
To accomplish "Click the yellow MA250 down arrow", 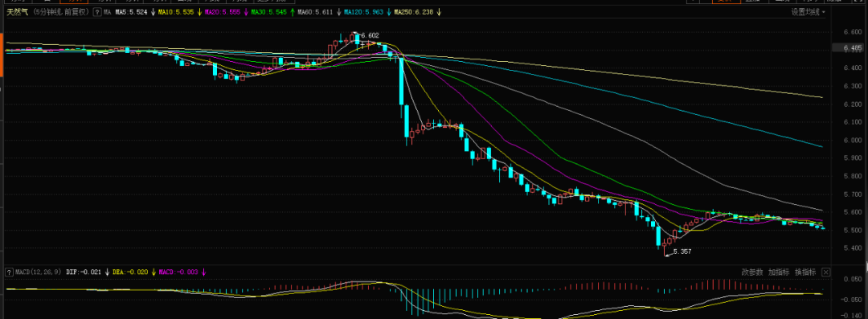I will pyautogui.click(x=439, y=11).
